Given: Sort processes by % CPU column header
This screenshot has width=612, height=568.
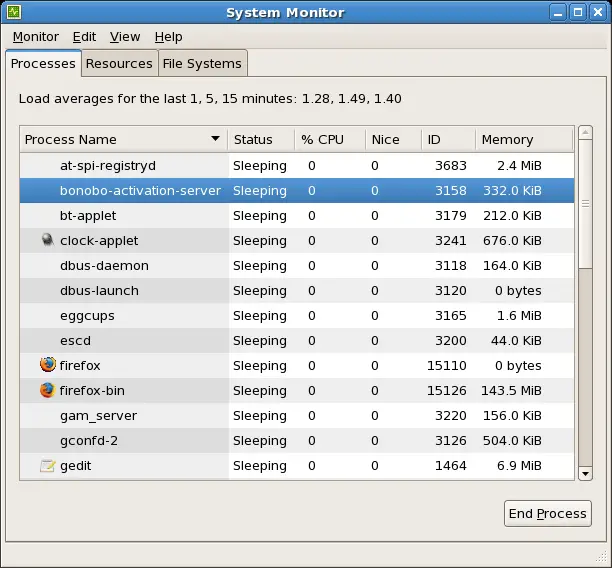Looking at the screenshot, I should pyautogui.click(x=324, y=140).
